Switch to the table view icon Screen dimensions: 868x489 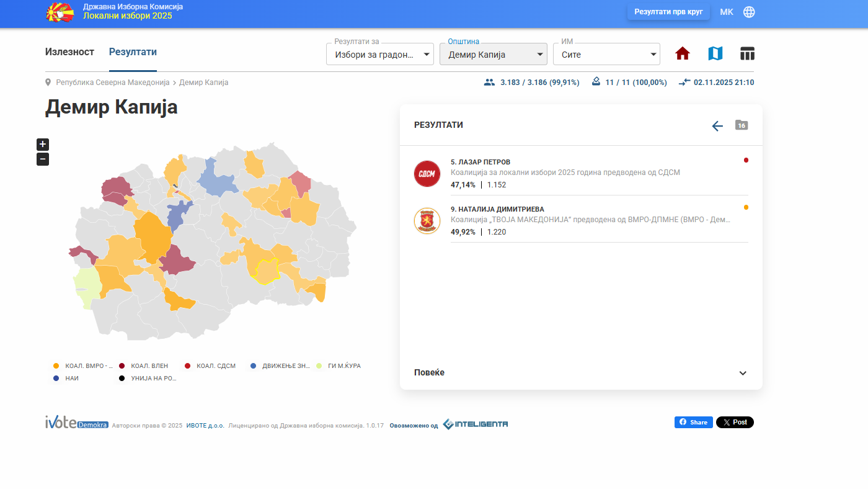747,54
